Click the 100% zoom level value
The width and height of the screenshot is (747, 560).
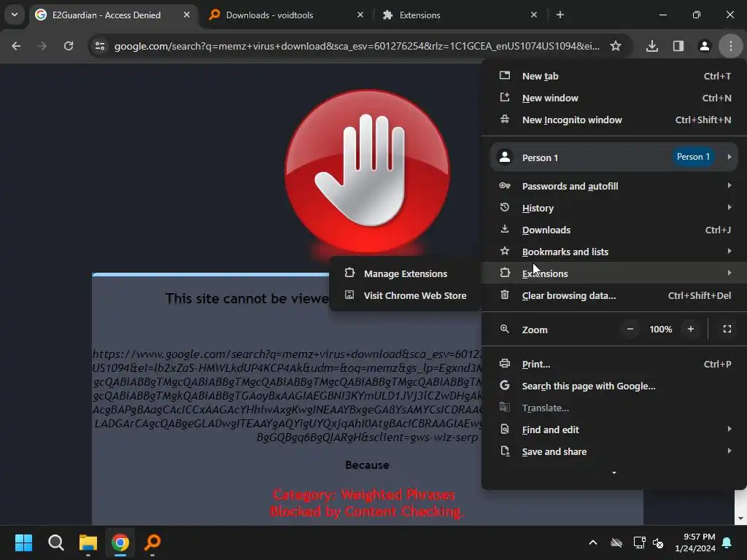(x=661, y=329)
